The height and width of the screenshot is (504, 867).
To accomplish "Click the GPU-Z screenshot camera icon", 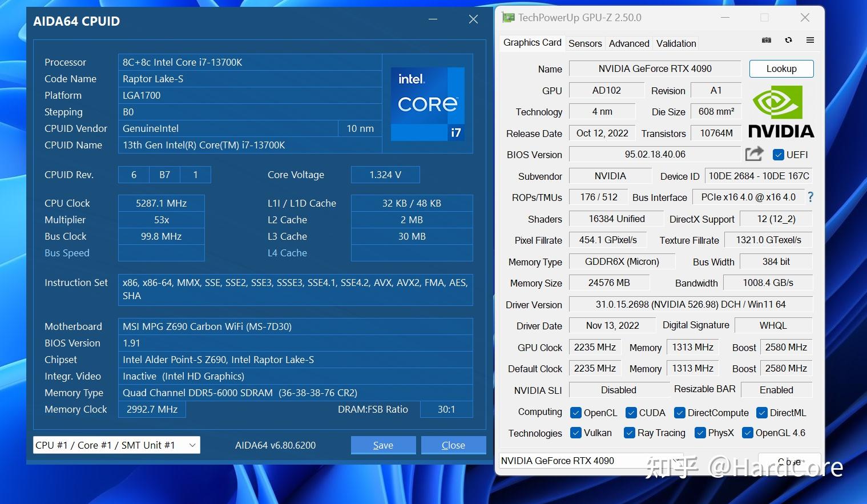I will pos(767,40).
